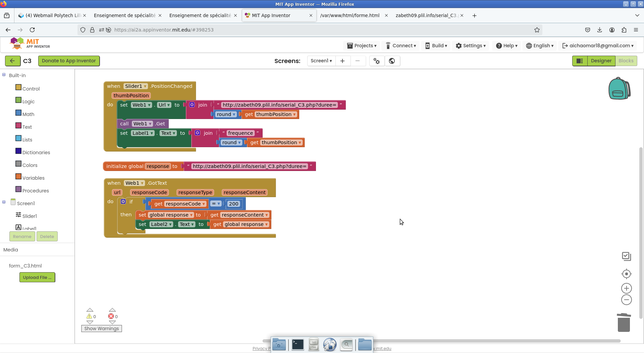The height and width of the screenshot is (353, 644).
Task: Open the backpack icon in workspace
Action: [x=619, y=89]
